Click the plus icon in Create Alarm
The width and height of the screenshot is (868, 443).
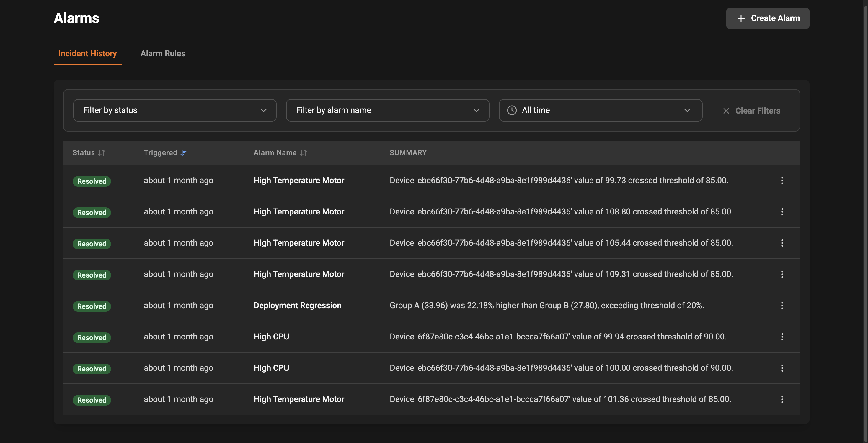741,18
